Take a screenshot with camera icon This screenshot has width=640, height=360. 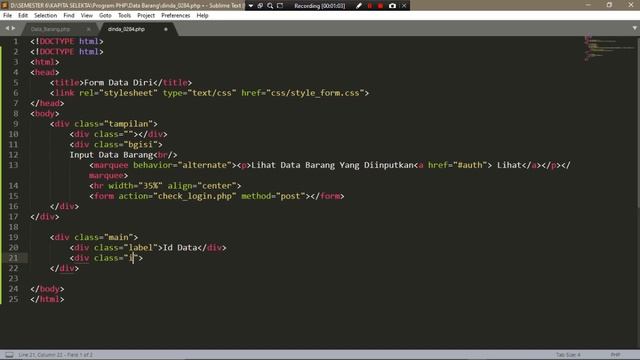tap(392, 6)
